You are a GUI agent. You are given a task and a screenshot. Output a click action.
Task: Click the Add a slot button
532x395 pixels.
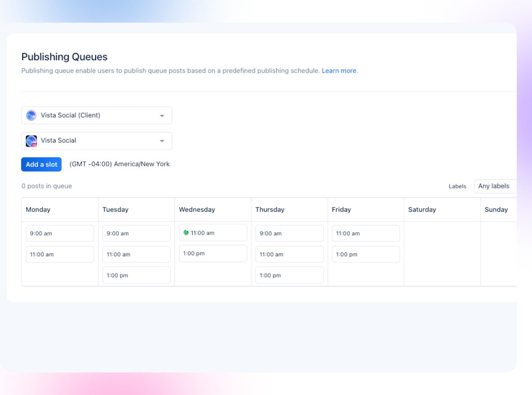click(x=42, y=165)
